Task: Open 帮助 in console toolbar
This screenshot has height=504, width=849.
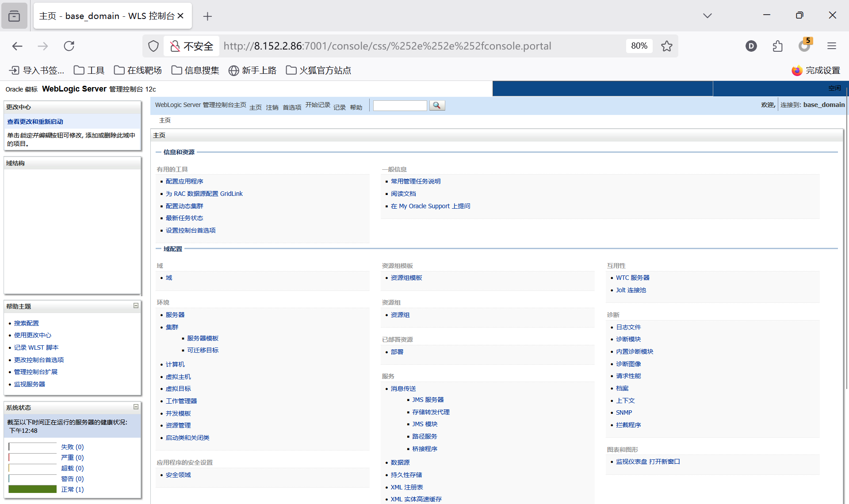Action: [x=356, y=107]
